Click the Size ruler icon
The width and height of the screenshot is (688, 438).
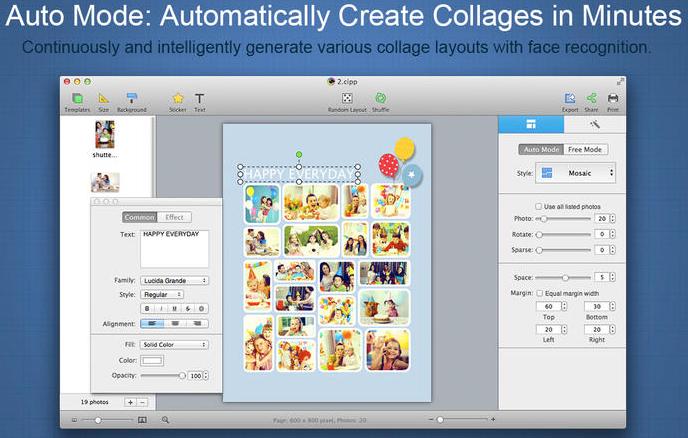tap(104, 98)
